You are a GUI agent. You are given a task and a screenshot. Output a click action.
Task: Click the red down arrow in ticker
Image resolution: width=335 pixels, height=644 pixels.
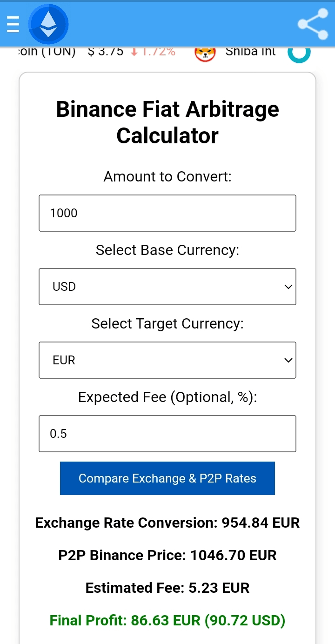click(134, 52)
